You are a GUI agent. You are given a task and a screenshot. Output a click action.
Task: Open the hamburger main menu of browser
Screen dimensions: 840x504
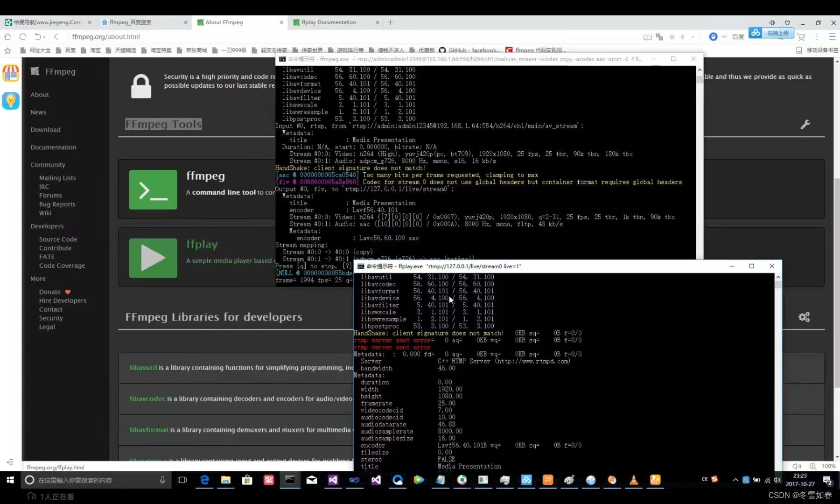point(832,36)
